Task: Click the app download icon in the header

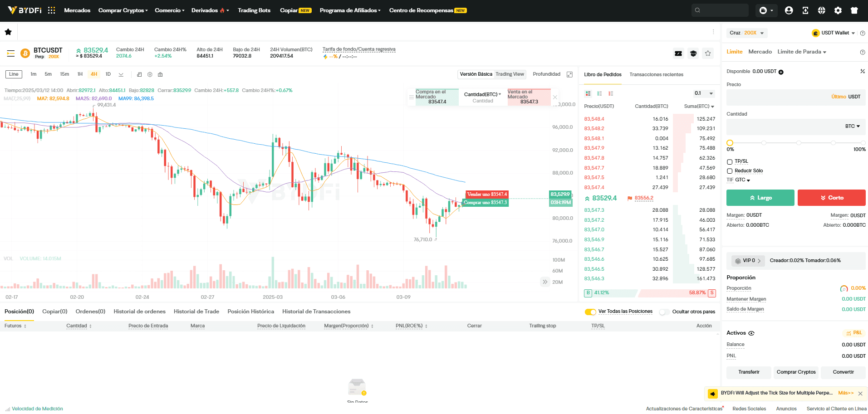Action: (805, 10)
